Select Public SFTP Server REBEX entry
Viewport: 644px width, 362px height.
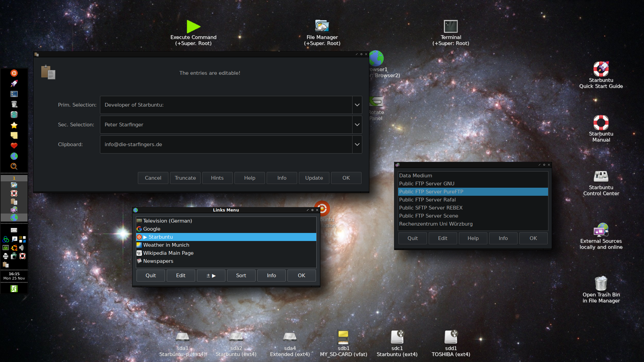473,208
